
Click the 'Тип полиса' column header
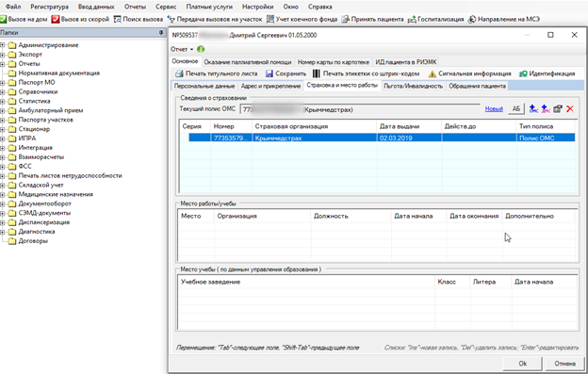(546, 126)
